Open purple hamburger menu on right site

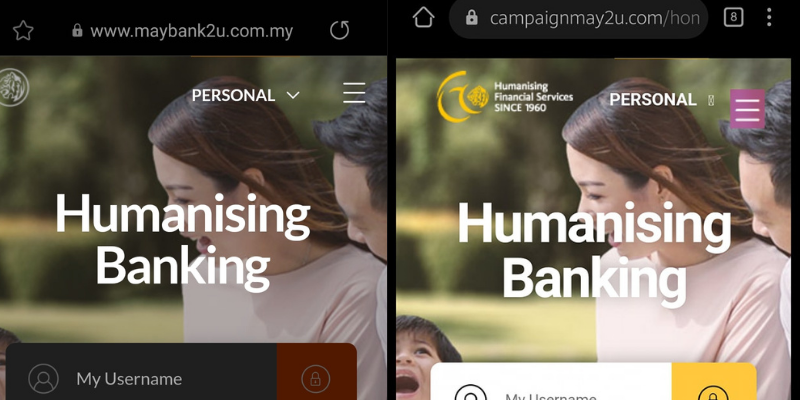pyautogui.click(x=747, y=109)
